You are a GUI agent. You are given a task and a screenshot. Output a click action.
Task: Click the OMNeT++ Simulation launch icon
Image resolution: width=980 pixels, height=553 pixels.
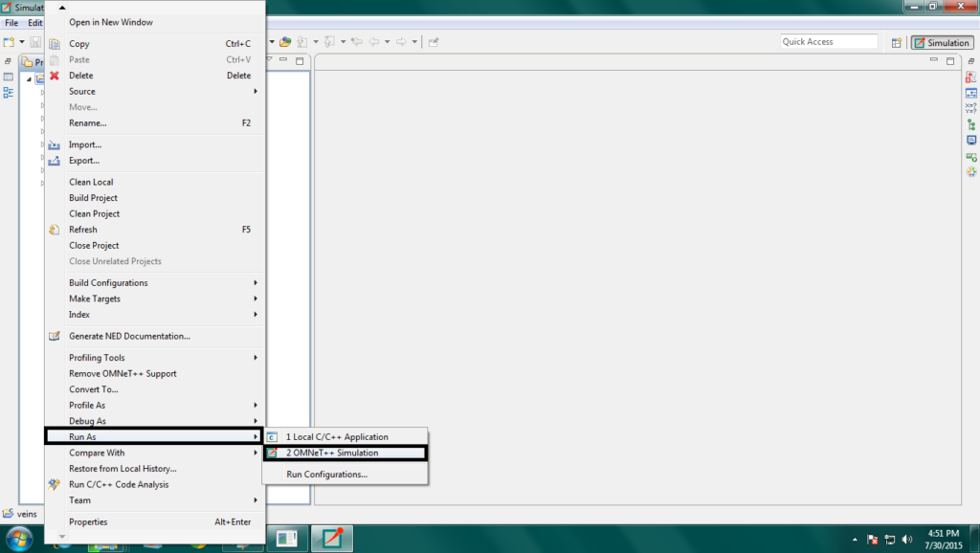point(272,453)
